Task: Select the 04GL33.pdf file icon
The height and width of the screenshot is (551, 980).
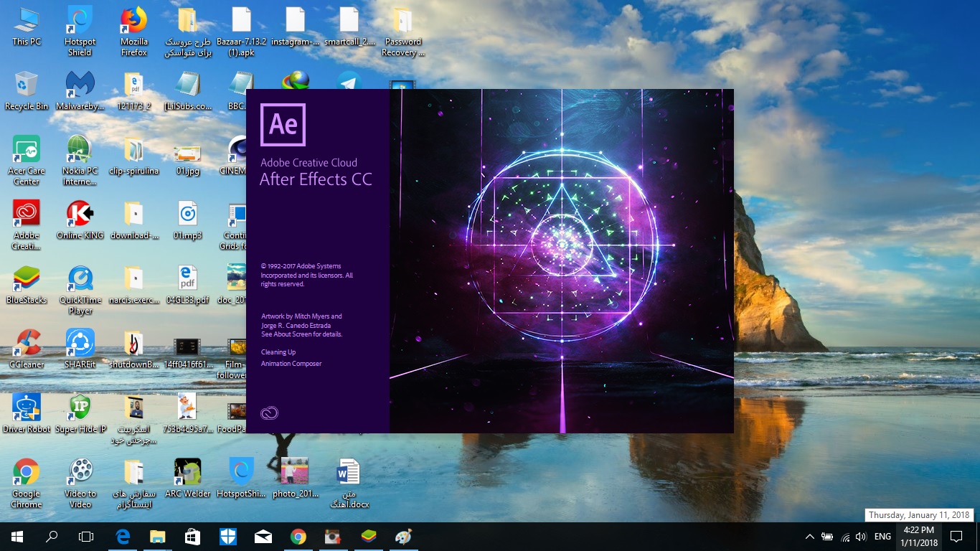Action: click(187, 285)
